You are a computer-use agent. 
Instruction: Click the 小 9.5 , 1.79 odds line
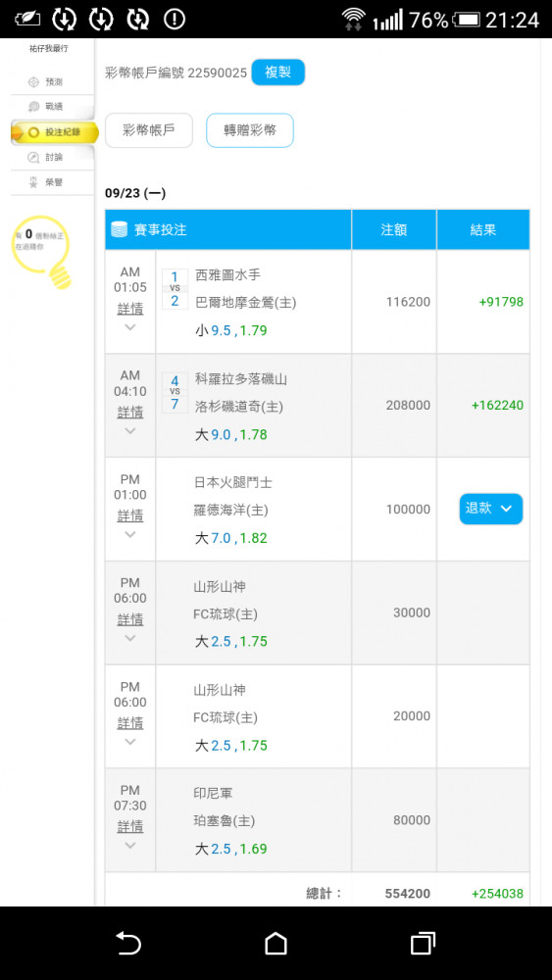tap(231, 330)
